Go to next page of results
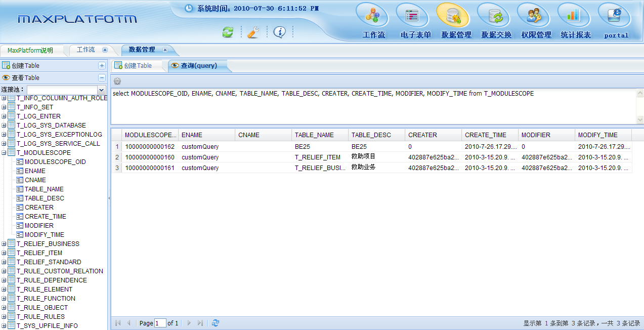 [189, 323]
